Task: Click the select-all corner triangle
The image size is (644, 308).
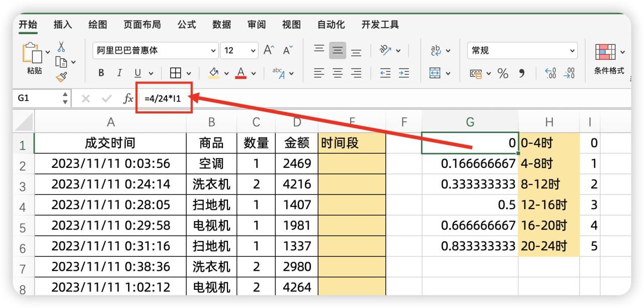Action: pyautogui.click(x=24, y=122)
